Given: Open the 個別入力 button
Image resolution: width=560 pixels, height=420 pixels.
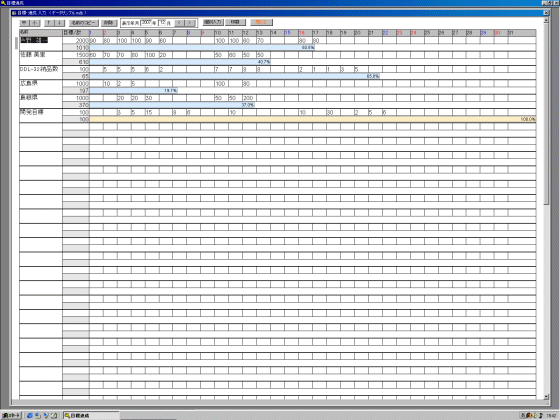Looking at the screenshot, I should [x=213, y=22].
